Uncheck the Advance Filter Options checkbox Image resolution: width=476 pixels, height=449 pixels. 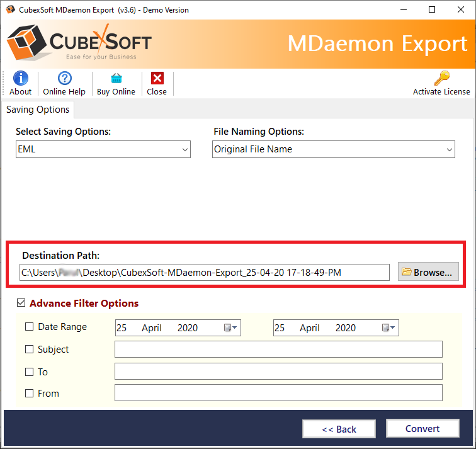21,303
